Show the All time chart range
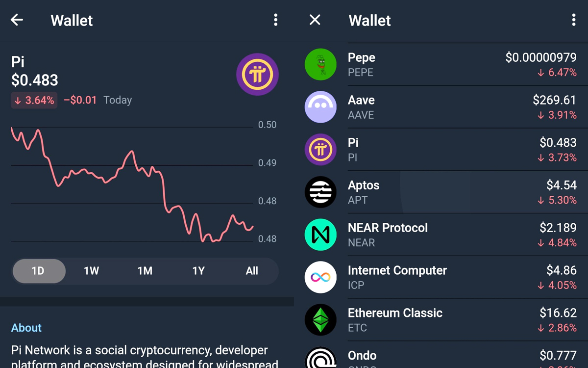 (252, 271)
